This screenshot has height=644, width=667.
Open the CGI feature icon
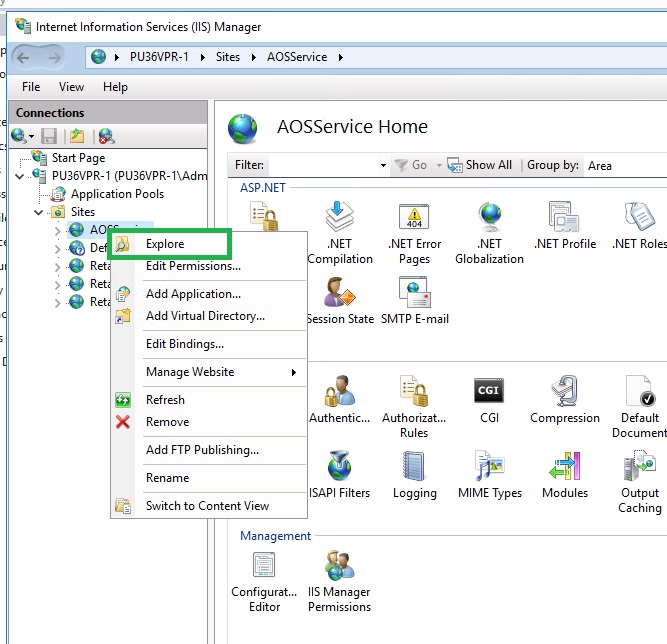tap(487, 391)
